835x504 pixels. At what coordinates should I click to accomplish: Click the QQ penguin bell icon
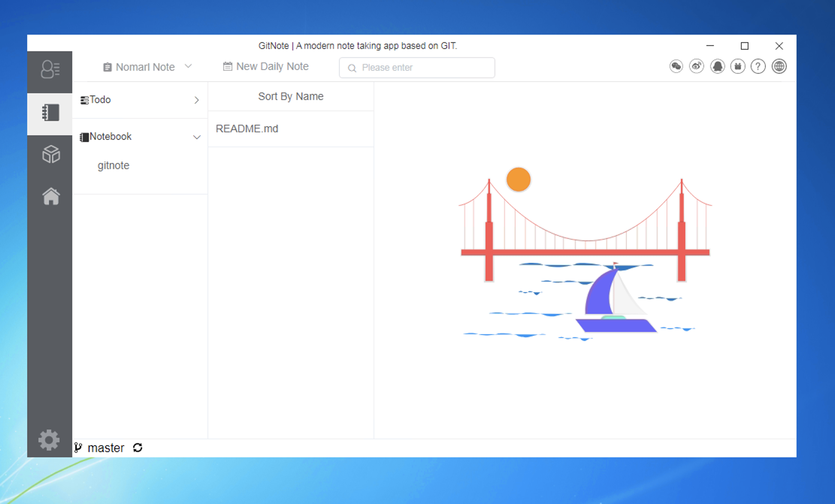[x=717, y=66]
